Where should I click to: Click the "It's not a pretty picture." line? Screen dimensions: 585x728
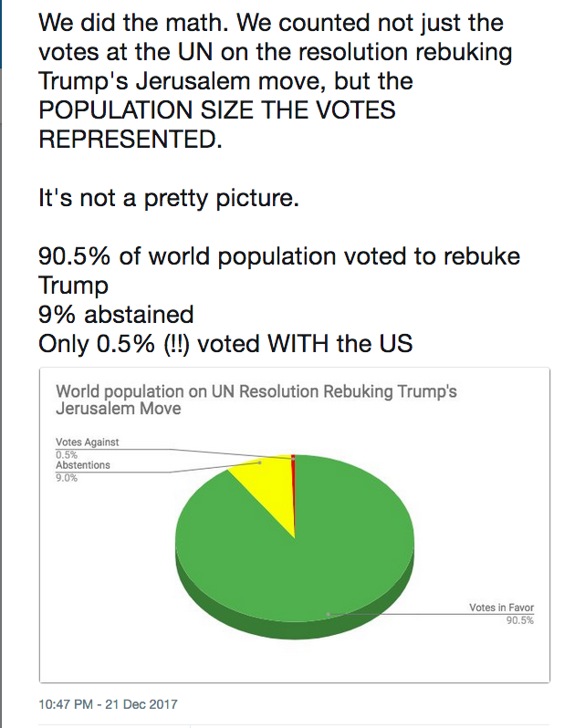169,197
